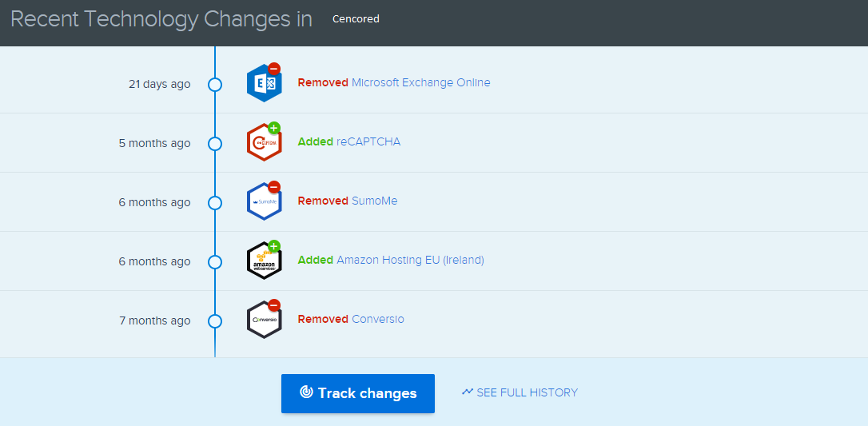Select the 7 months ago timeline marker
This screenshot has width=868, height=426.
214,320
